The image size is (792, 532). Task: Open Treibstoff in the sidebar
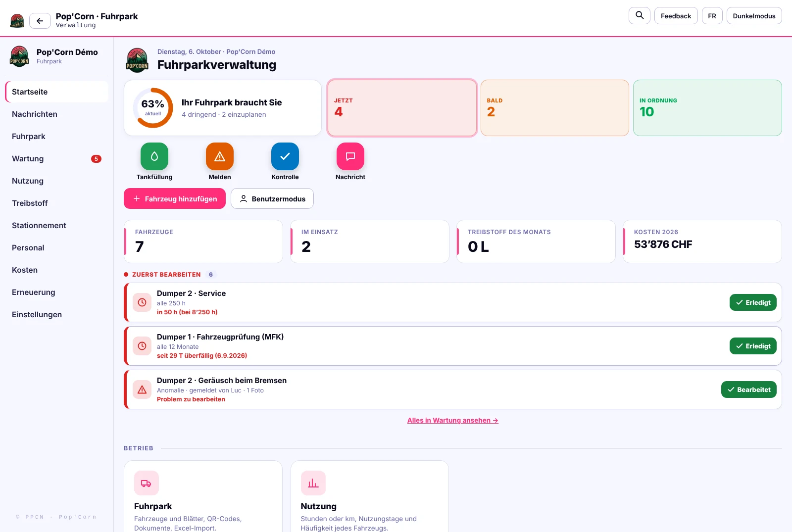coord(56,203)
